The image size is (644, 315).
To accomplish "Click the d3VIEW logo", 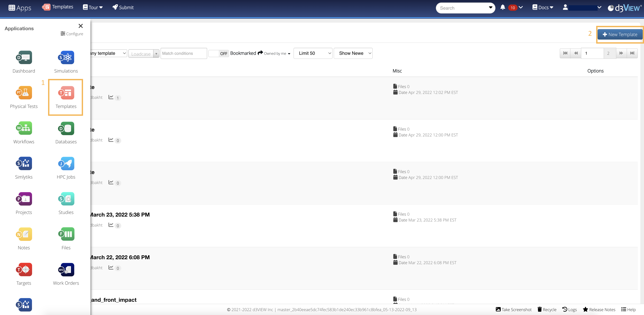I will point(625,8).
